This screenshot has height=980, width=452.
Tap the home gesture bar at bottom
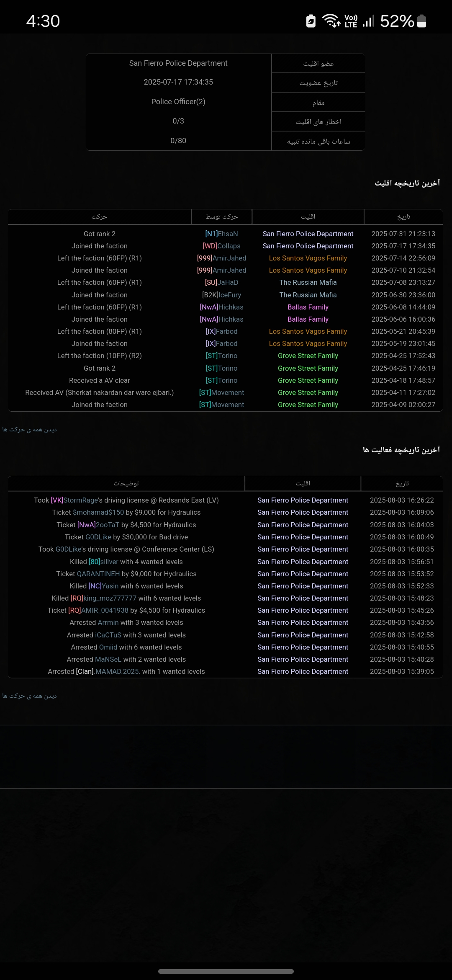pyautogui.click(x=226, y=971)
